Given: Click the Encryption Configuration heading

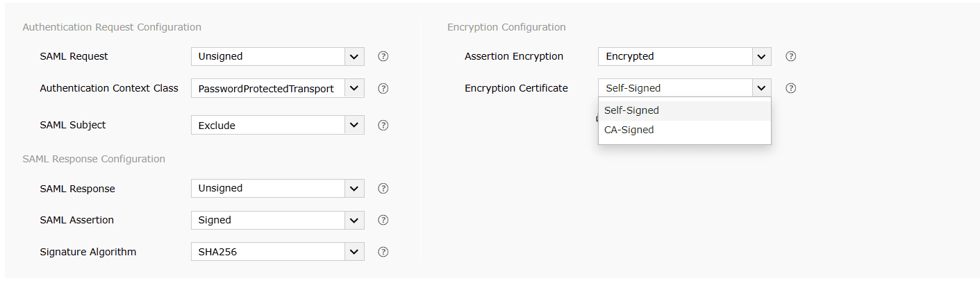Looking at the screenshot, I should (506, 27).
